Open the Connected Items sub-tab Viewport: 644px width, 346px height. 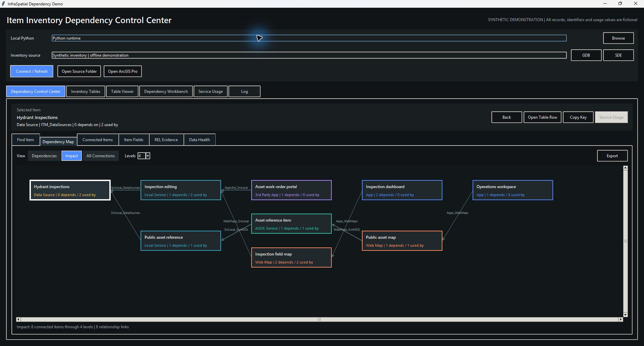pos(98,140)
